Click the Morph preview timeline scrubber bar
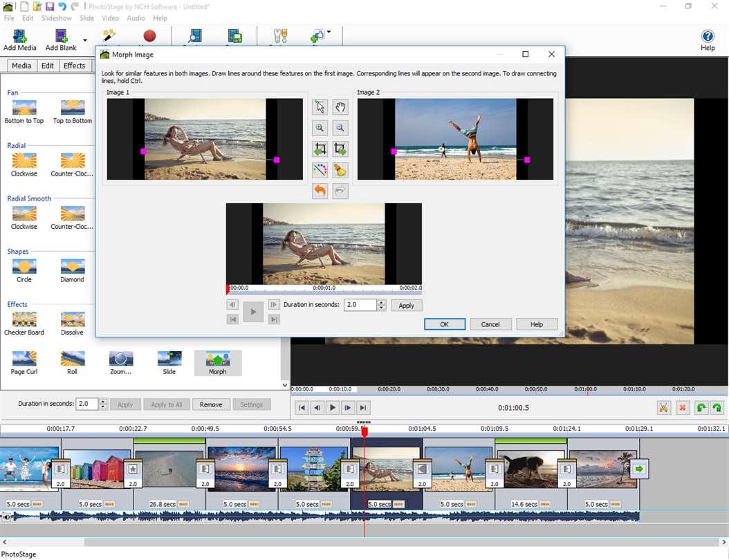The height and width of the screenshot is (560, 729). [324, 290]
